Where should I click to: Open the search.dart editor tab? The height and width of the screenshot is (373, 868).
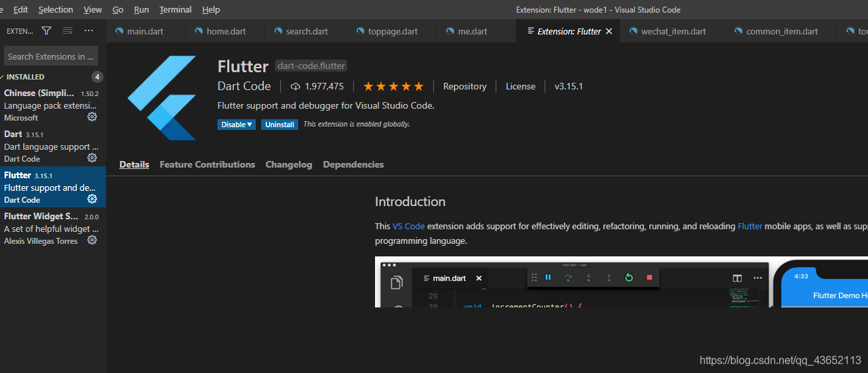coord(305,31)
